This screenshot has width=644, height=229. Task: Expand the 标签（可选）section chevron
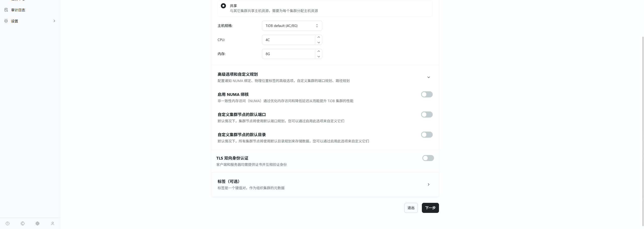[x=429, y=184]
